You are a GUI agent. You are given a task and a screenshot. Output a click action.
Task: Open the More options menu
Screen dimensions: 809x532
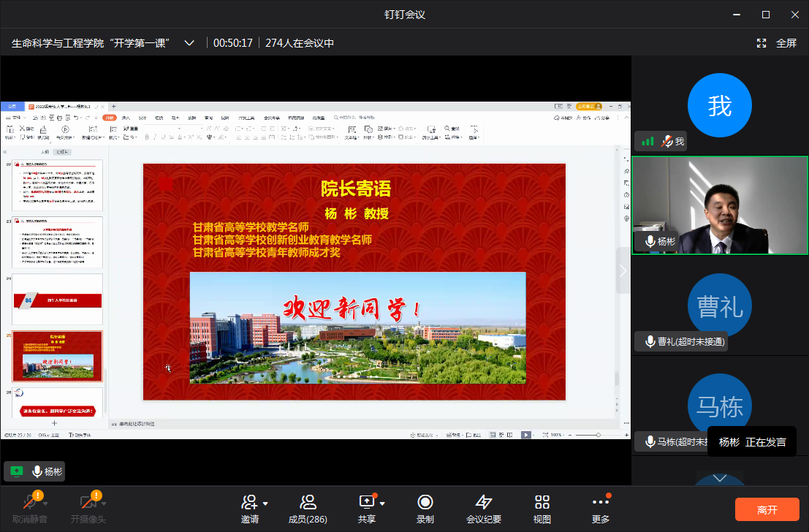(600, 503)
